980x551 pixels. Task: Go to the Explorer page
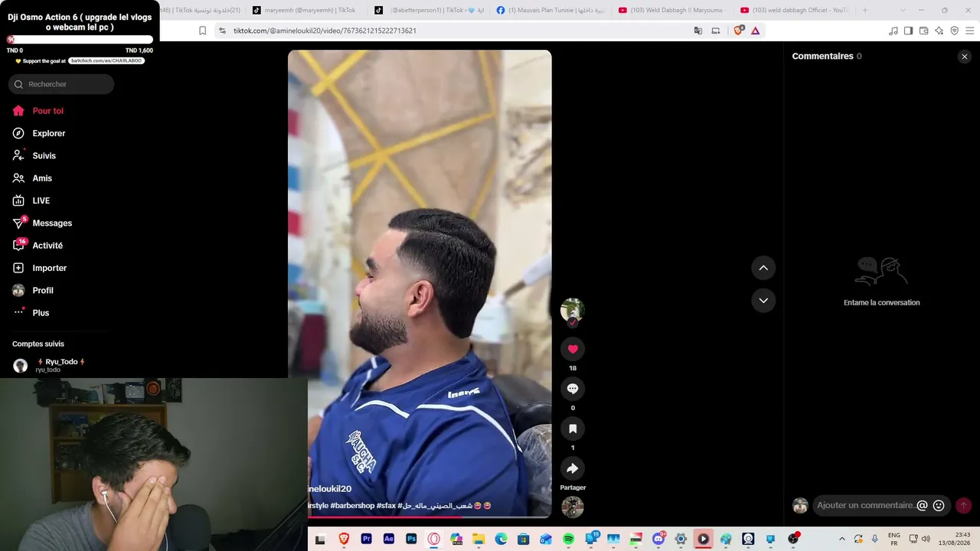tap(39, 133)
